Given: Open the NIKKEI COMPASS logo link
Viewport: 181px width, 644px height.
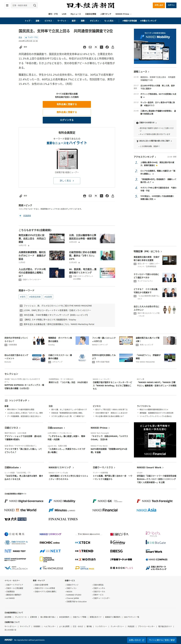Looking at the screenshot, I should (156, 559).
